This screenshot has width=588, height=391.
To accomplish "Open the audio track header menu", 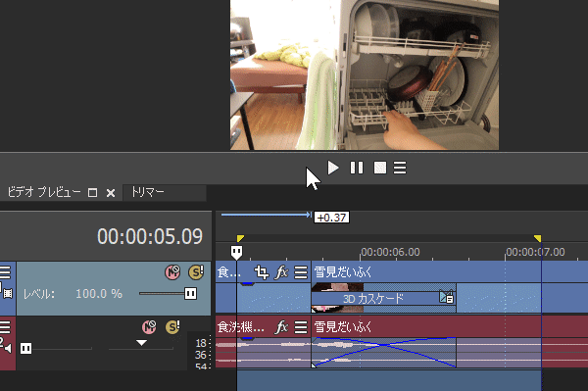I will pyautogui.click(x=5, y=327).
